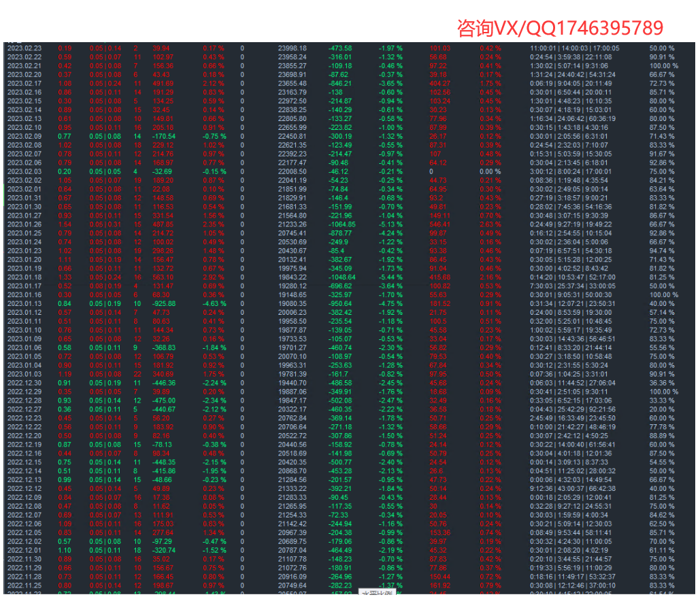Click the 2023.02.09 date cell
Viewport: 700px width, 597px height.
point(24,136)
